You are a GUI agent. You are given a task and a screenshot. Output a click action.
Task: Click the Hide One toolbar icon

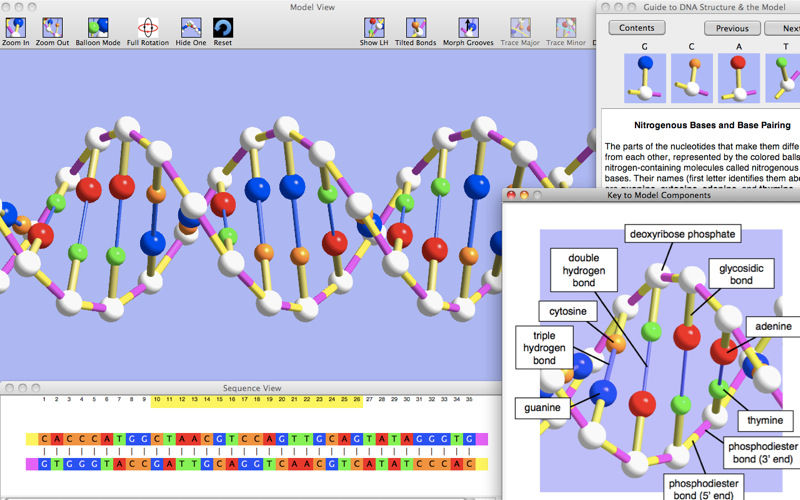coord(191,28)
